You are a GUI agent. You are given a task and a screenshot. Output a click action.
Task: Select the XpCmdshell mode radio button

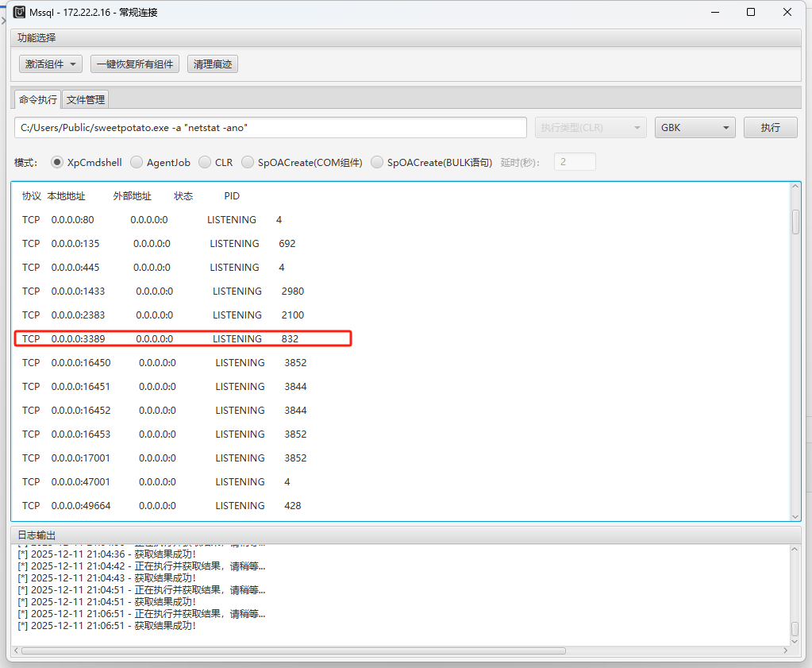57,162
